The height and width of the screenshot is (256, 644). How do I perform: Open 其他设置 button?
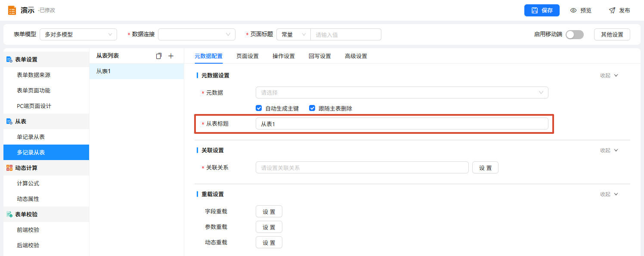pyautogui.click(x=612, y=34)
